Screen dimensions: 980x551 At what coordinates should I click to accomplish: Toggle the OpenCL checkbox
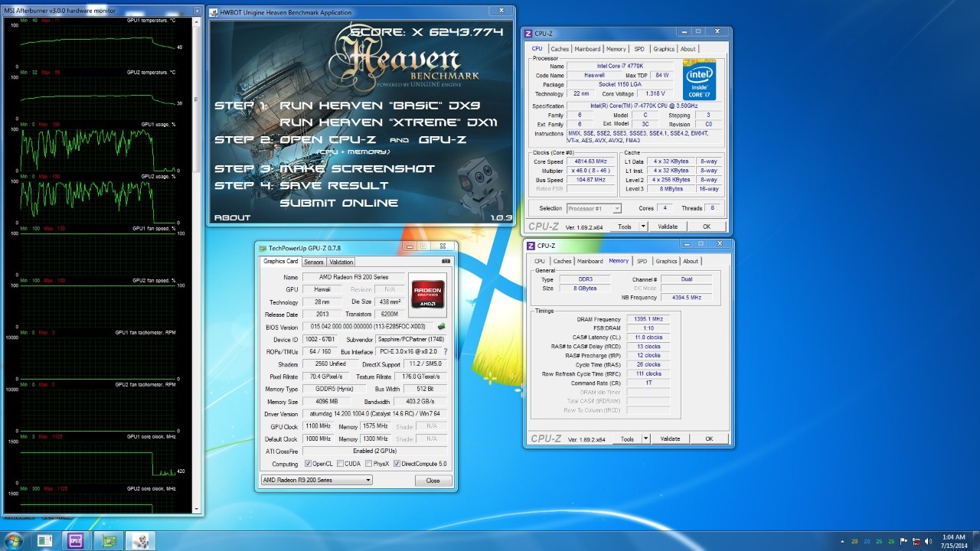coord(308,464)
